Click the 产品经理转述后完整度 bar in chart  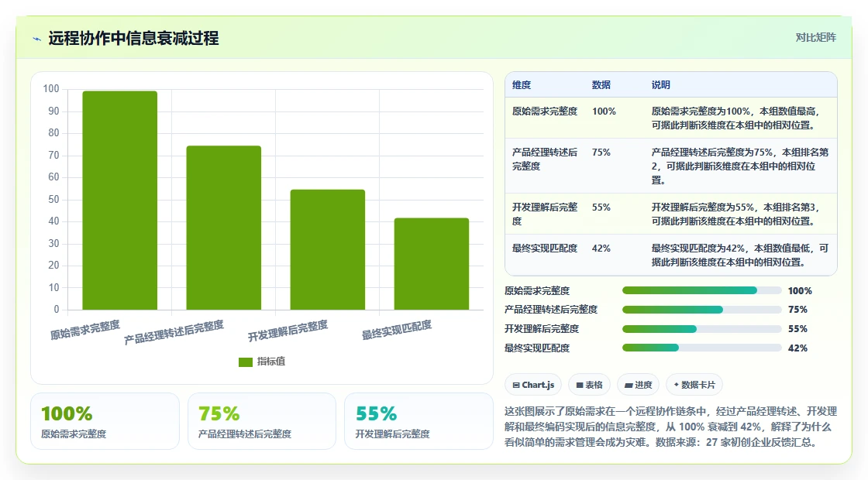click(224, 228)
